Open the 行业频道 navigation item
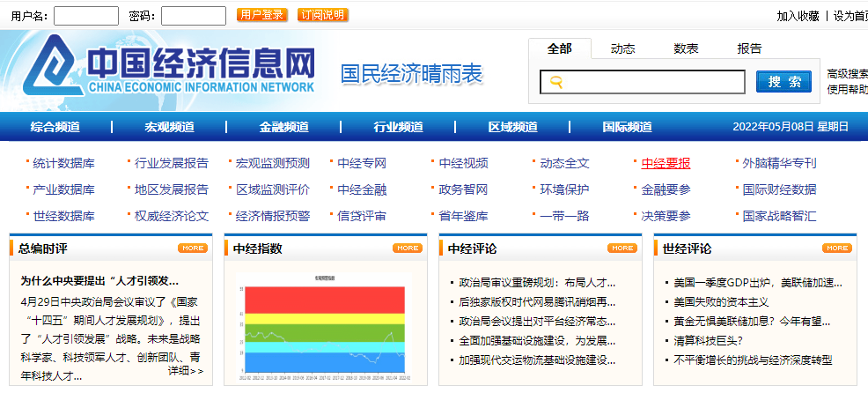Image resolution: width=868 pixels, height=393 pixels. pyautogui.click(x=399, y=127)
